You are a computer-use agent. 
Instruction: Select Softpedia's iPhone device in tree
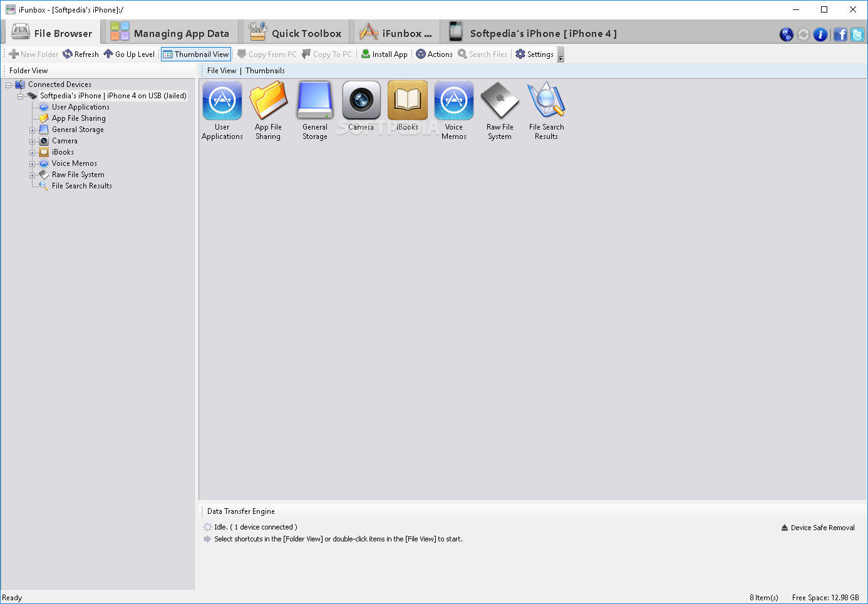(113, 96)
